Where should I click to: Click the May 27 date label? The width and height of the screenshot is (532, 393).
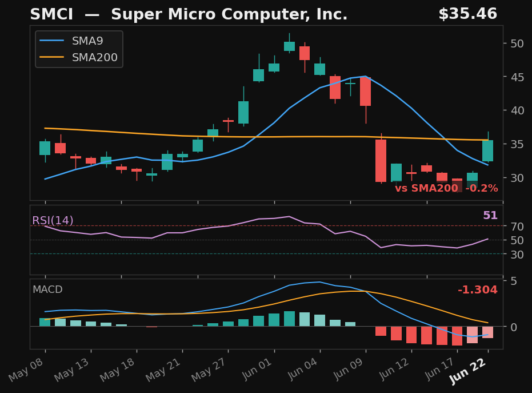[x=209, y=369]
